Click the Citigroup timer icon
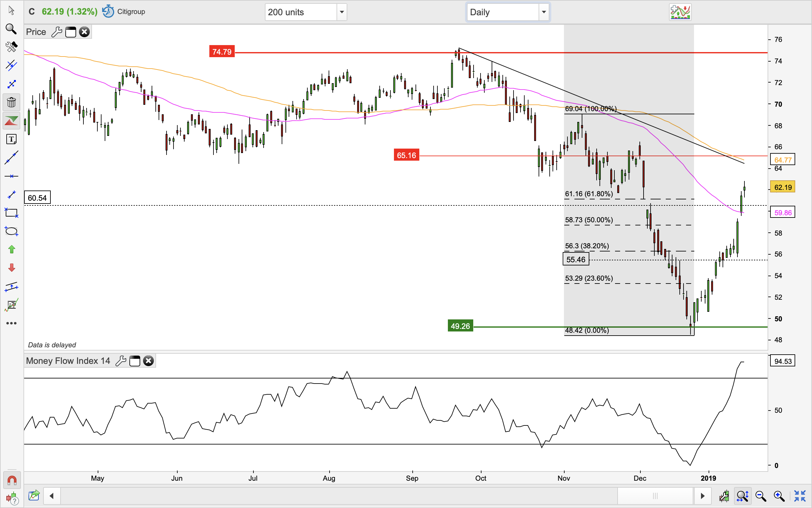Image resolution: width=812 pixels, height=508 pixels. (108, 11)
